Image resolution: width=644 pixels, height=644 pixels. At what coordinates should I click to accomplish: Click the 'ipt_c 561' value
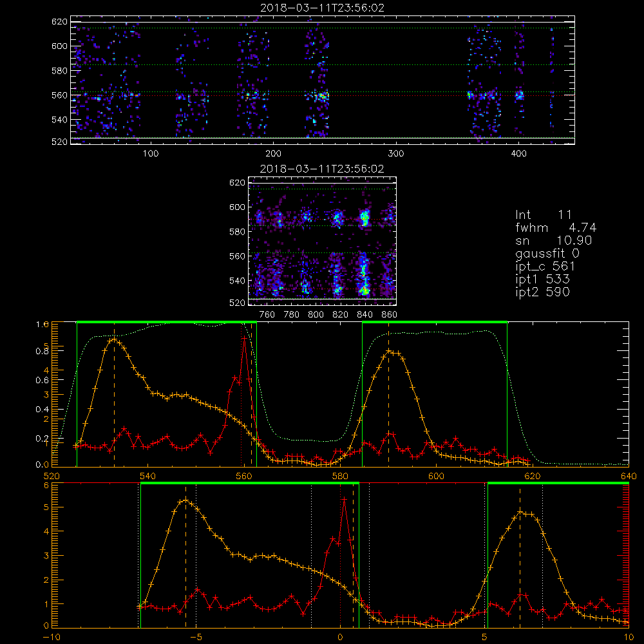click(545, 267)
